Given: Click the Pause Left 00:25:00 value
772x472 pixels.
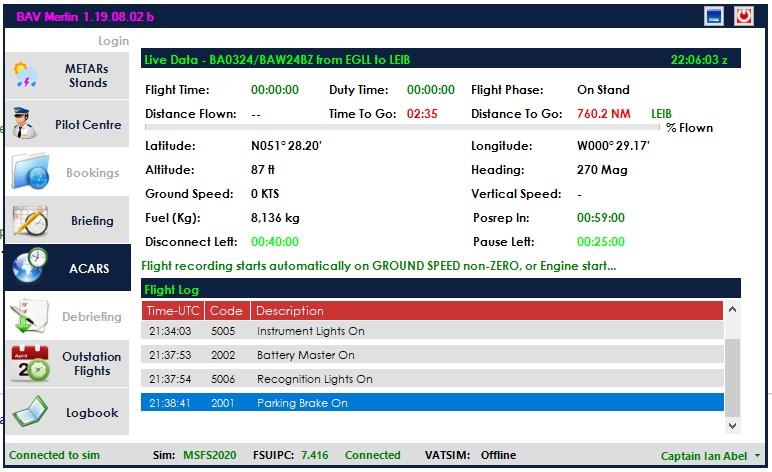Looking at the screenshot, I should pos(601,242).
